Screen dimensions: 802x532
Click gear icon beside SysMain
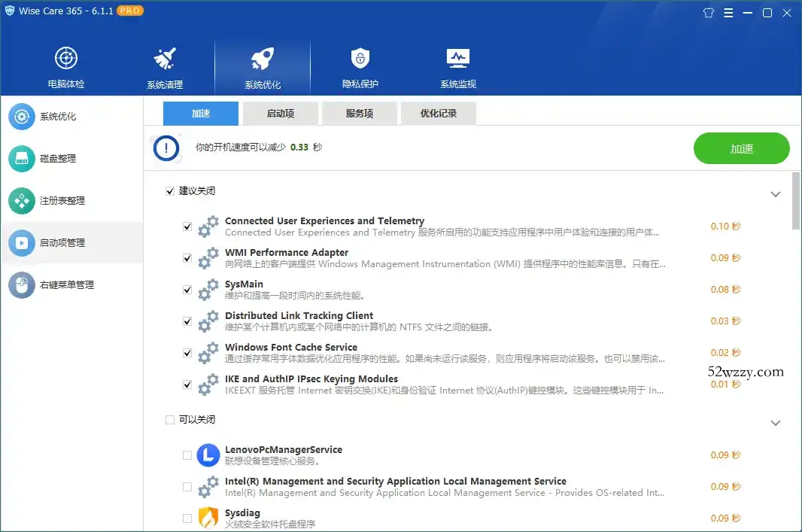point(208,290)
